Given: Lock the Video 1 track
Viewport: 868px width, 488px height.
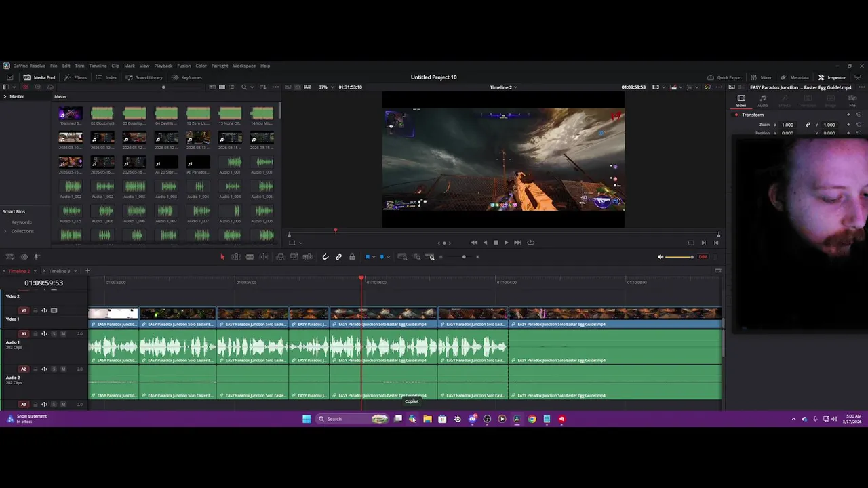Looking at the screenshot, I should pos(35,310).
